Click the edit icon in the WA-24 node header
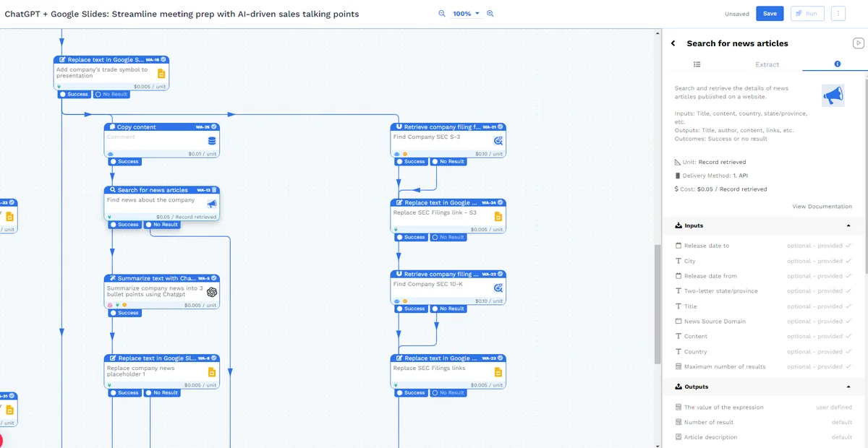 point(399,203)
